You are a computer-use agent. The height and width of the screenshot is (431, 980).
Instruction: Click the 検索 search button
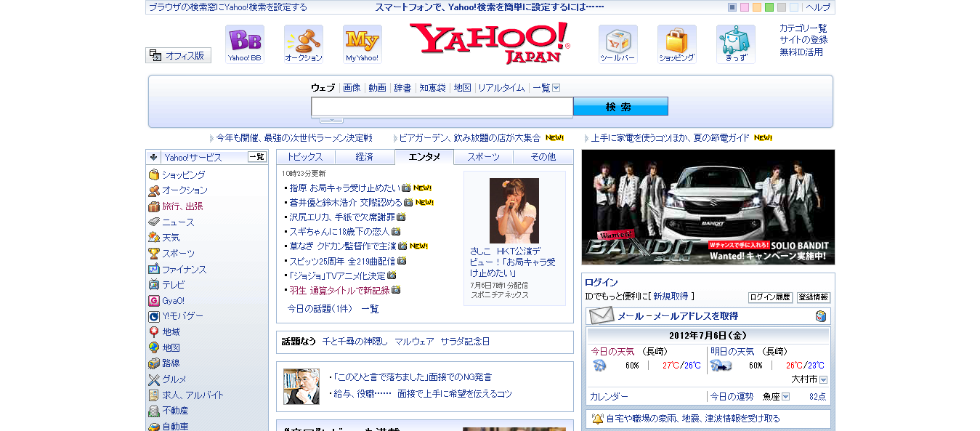point(620,107)
